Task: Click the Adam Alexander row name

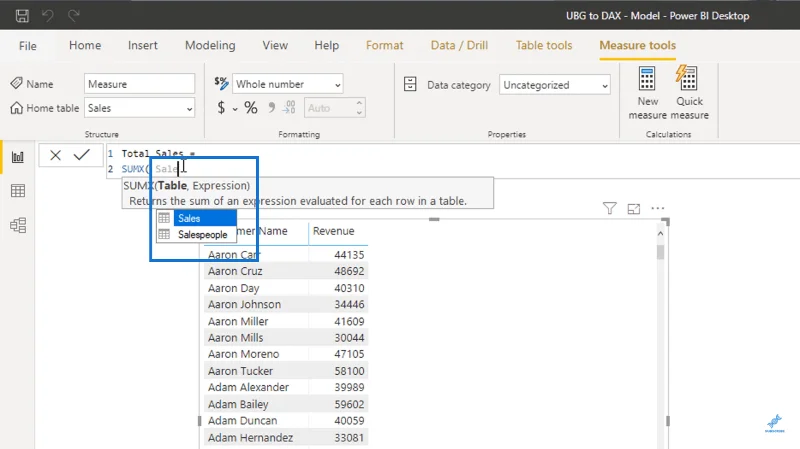Action: (x=248, y=387)
